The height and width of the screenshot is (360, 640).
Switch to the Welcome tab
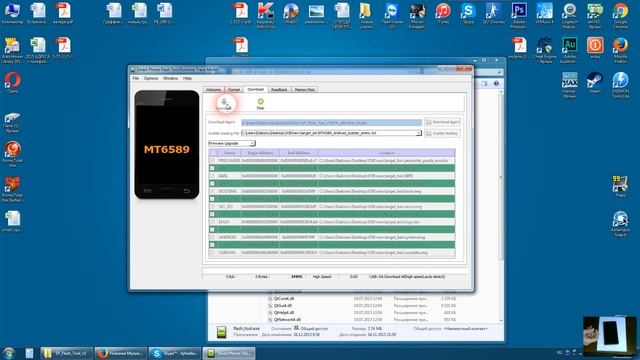[x=213, y=89]
